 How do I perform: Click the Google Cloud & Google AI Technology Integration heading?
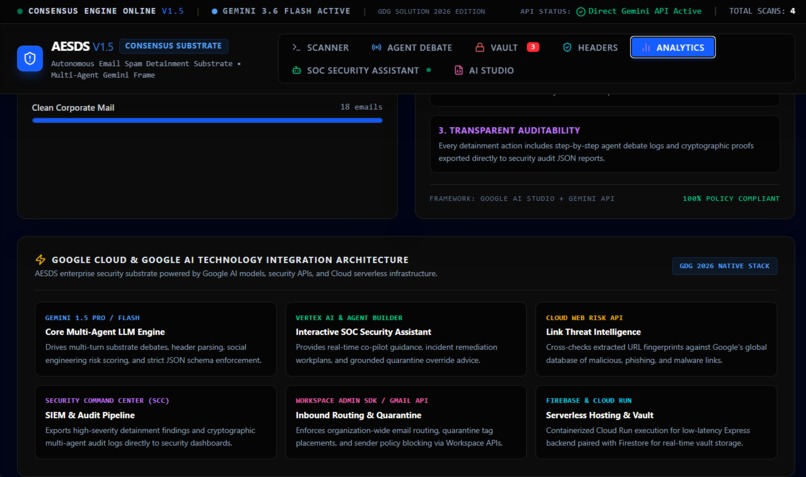click(230, 260)
